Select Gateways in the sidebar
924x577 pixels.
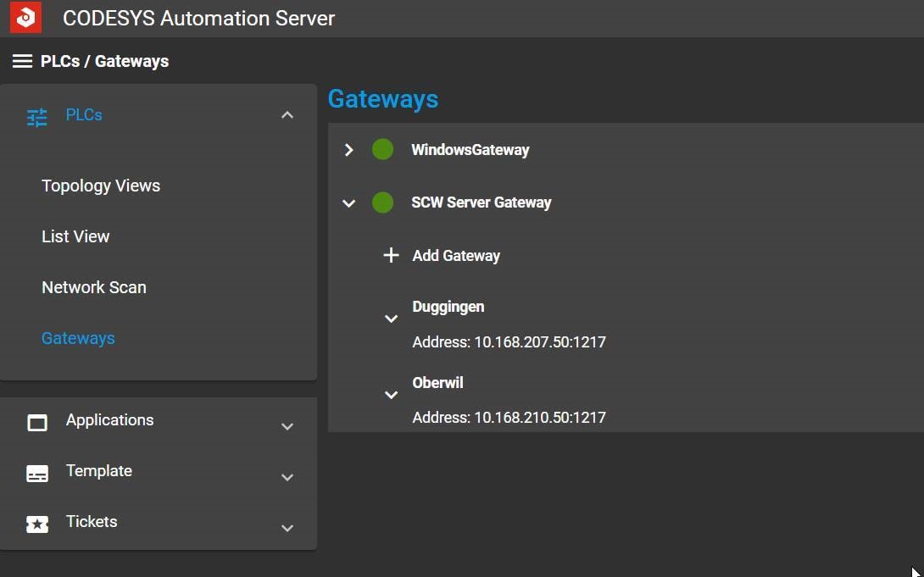point(78,338)
